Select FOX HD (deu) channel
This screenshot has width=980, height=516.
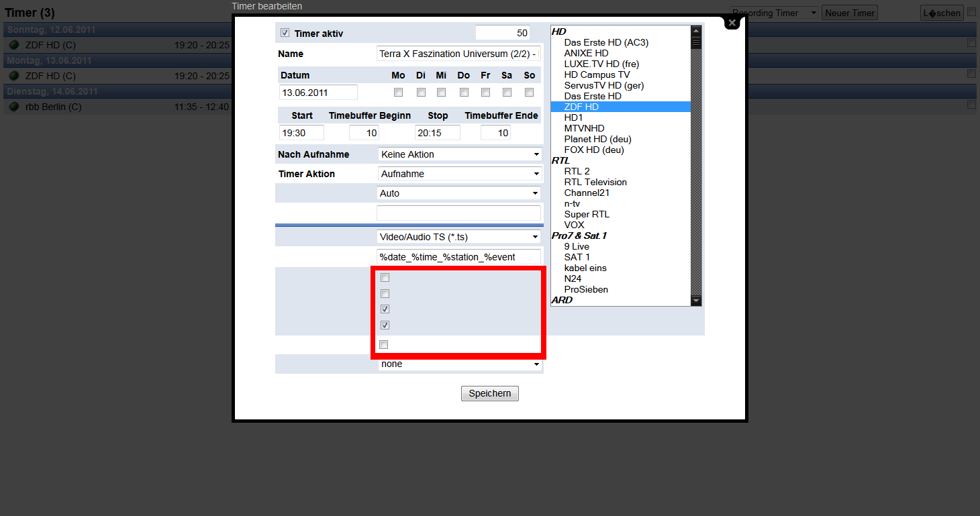coord(594,150)
